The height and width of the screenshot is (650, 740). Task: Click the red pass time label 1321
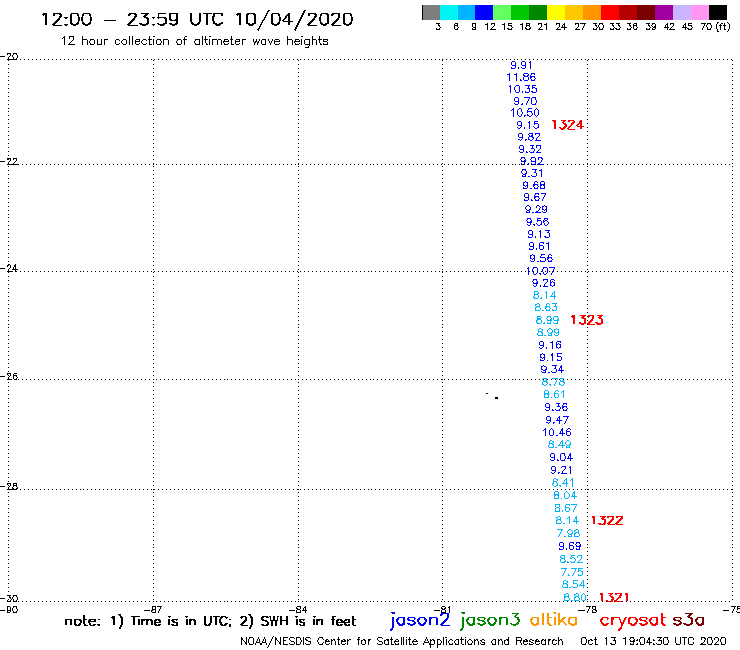point(614,598)
